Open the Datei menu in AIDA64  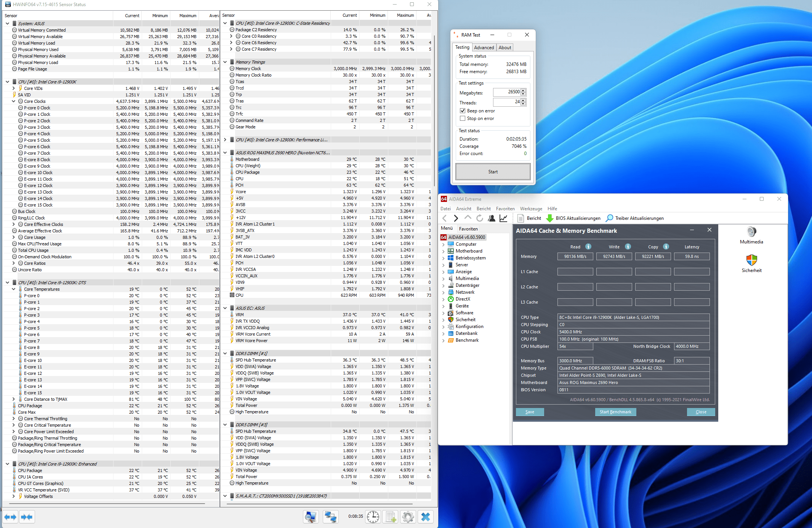point(445,209)
